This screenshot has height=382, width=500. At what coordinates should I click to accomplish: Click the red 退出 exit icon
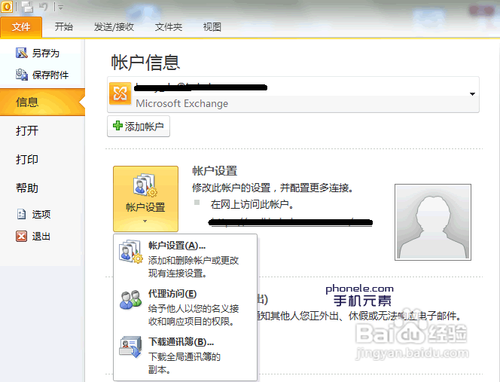21,236
